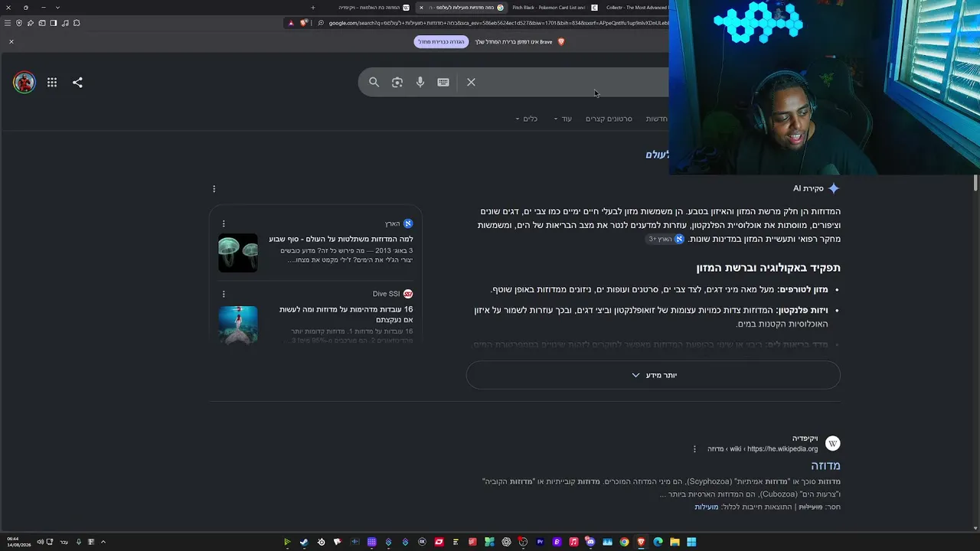Open options for the הארץ source card
Image resolution: width=980 pixels, height=551 pixels.
pos(224,223)
